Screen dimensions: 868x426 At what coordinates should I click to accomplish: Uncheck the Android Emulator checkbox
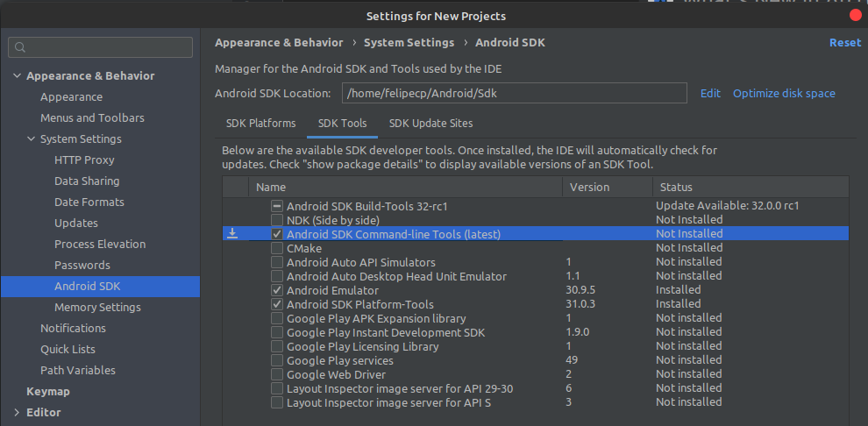[277, 290]
